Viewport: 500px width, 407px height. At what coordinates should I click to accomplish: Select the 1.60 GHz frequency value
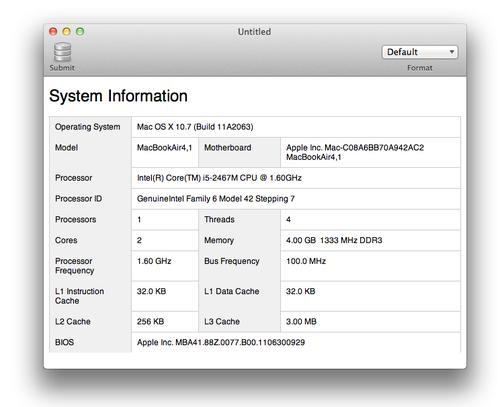point(154,261)
